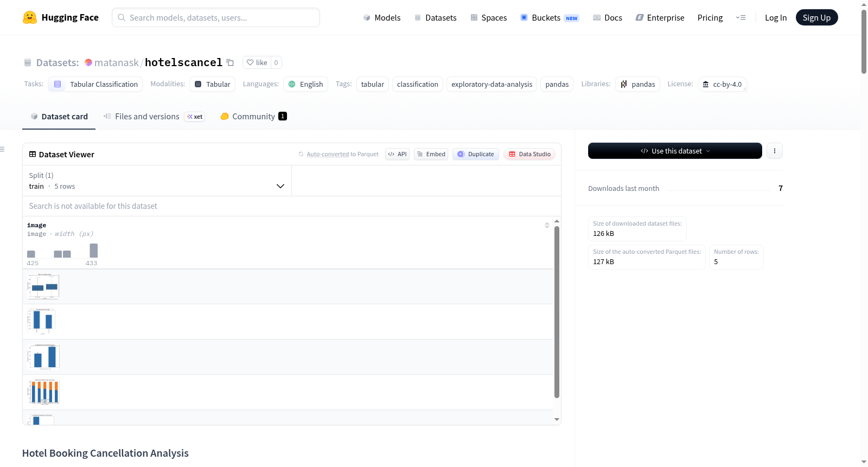This screenshot has width=868, height=467.
Task: Open Buckets from the navigation bar
Action: (x=550, y=17)
